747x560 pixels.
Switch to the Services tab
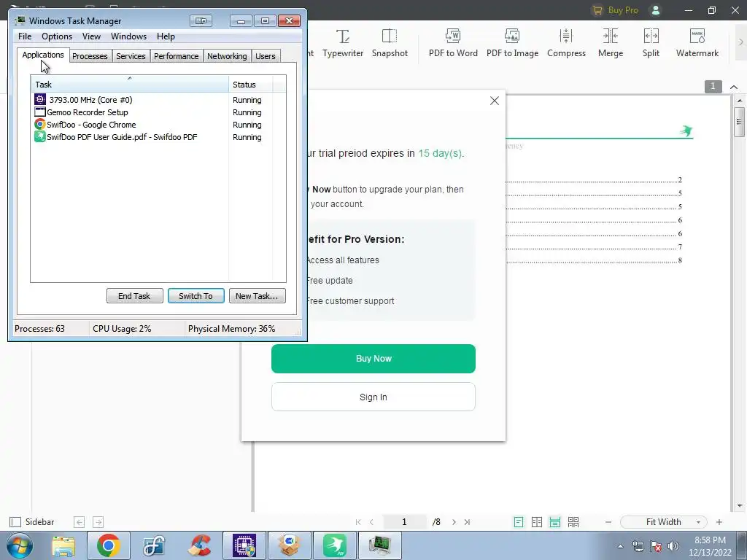tap(131, 56)
